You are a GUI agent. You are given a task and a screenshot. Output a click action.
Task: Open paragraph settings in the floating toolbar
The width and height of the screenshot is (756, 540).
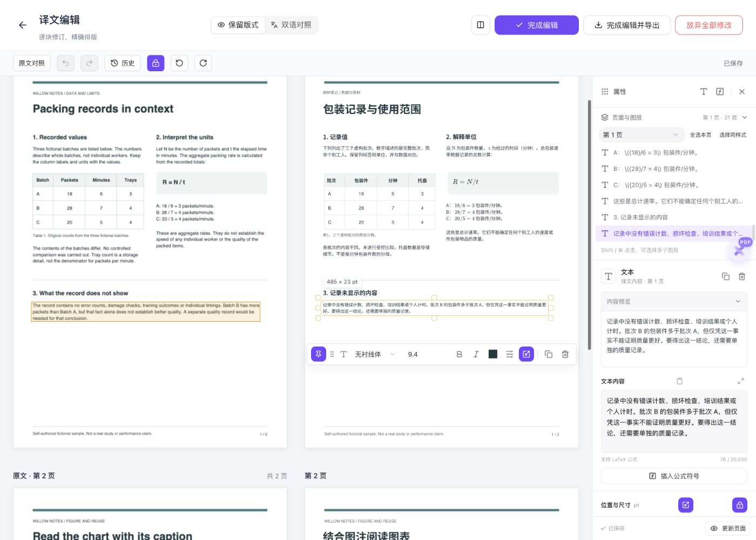coord(509,354)
